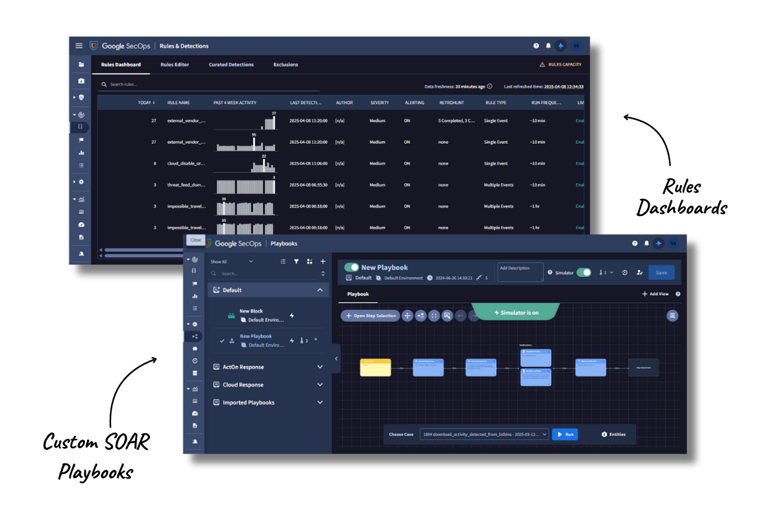This screenshot has width=771, height=532.
Task: Open version history via the clock icon
Action: [x=624, y=272]
